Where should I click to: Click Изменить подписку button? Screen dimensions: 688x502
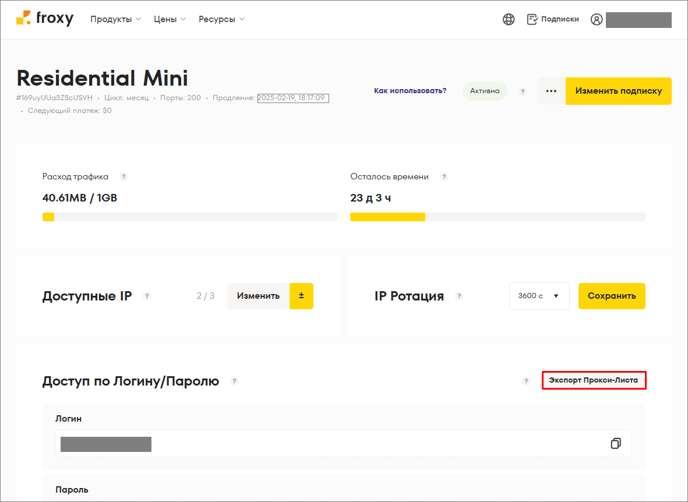click(x=618, y=91)
